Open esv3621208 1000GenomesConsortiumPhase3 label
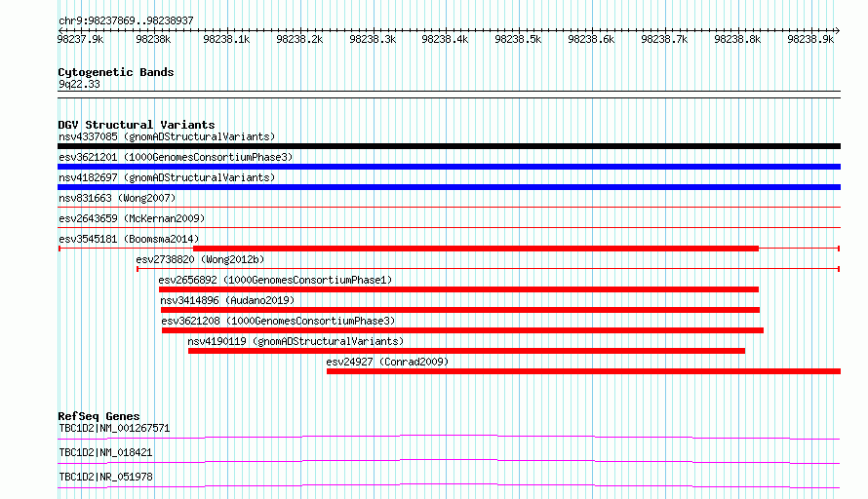This screenshot has height=499, width=868. point(279,321)
